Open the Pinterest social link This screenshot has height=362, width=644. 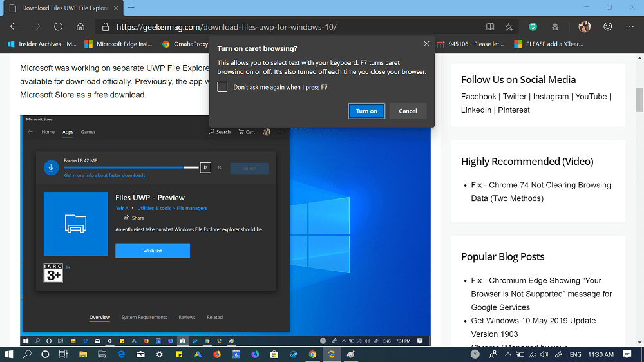514,110
